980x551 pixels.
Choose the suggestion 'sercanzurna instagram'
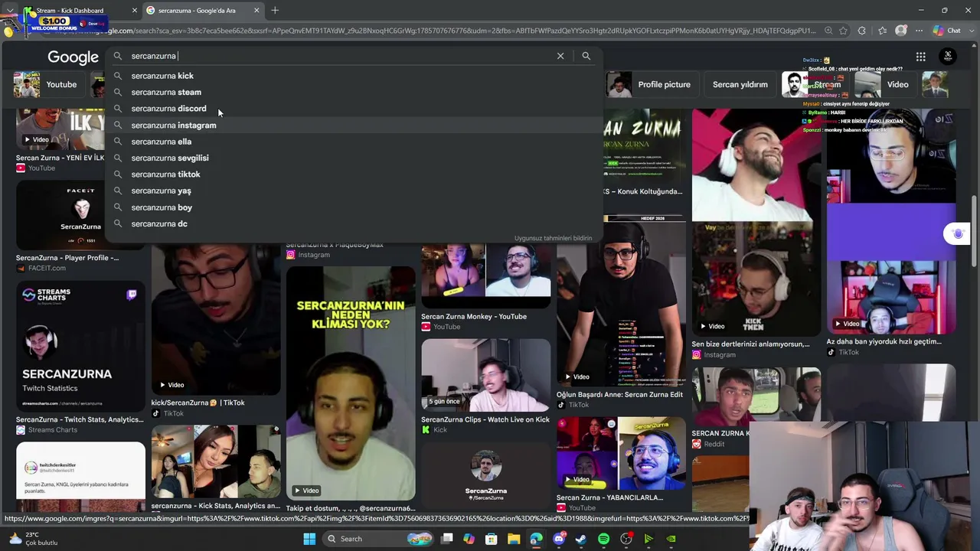[x=354, y=125]
